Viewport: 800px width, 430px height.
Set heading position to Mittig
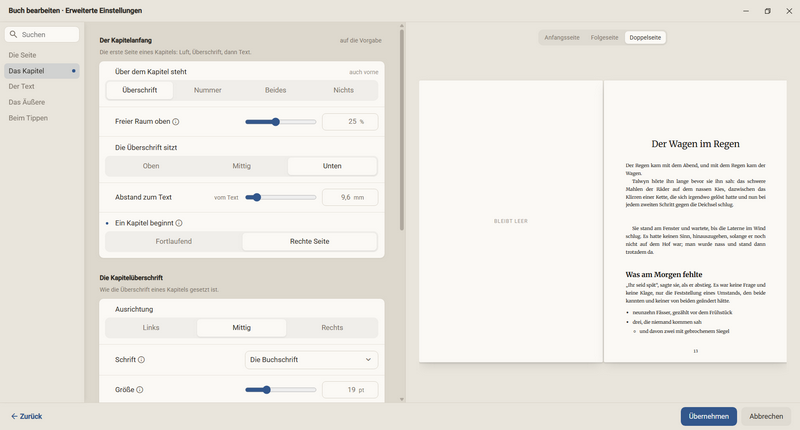click(x=241, y=166)
